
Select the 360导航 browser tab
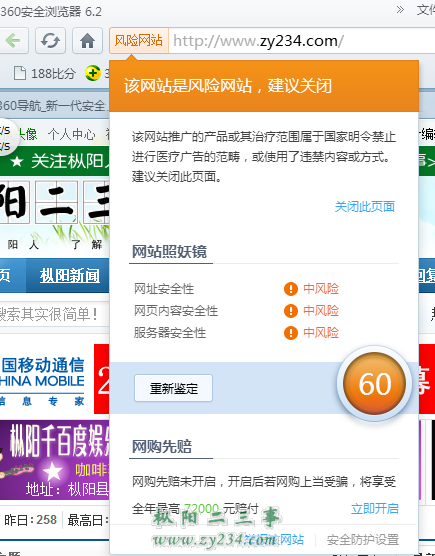[x=54, y=105]
